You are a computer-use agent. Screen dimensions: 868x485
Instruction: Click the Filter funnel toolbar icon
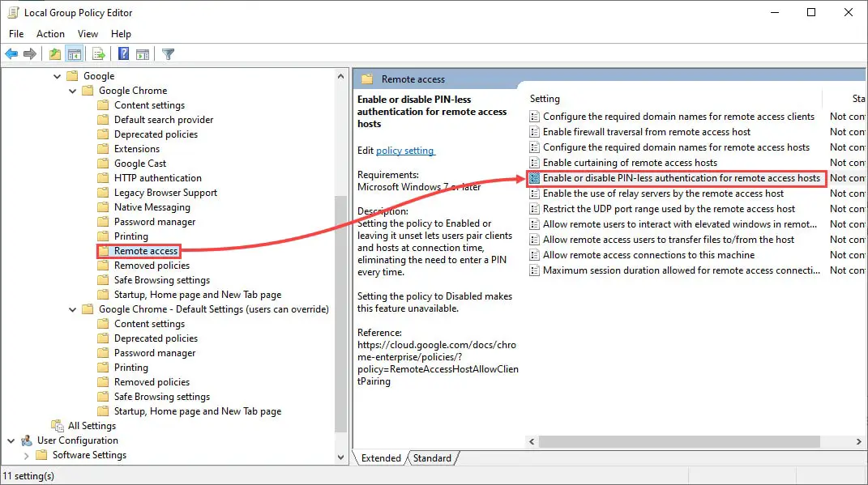(168, 53)
